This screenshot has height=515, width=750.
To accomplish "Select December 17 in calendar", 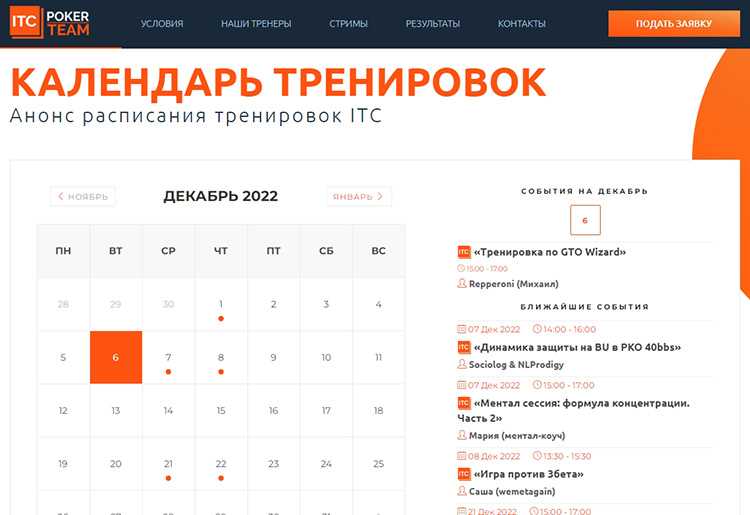I will [326, 410].
